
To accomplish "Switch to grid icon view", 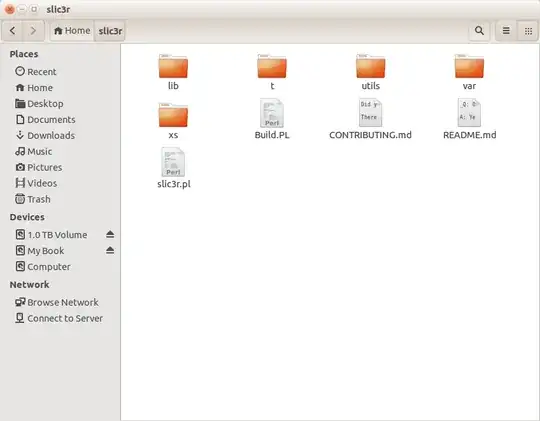I will [x=528, y=31].
